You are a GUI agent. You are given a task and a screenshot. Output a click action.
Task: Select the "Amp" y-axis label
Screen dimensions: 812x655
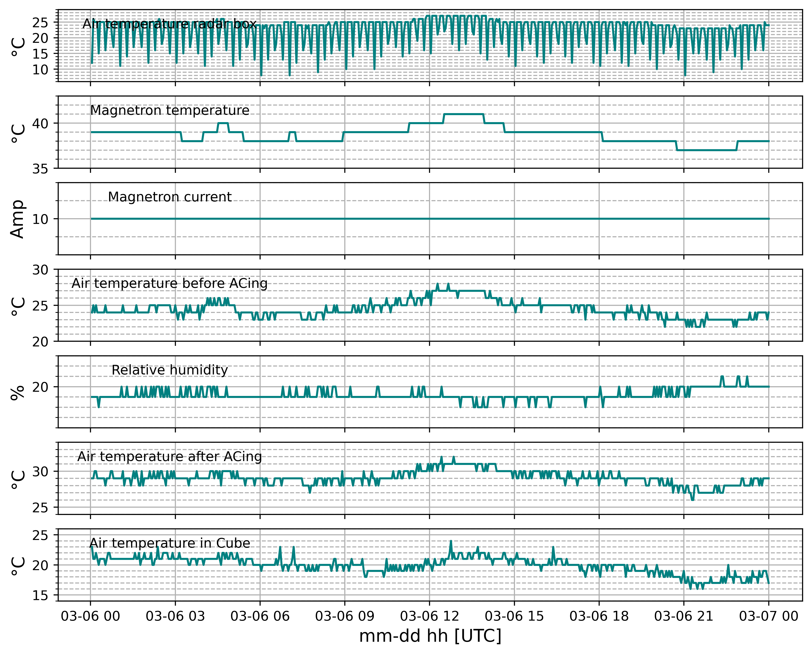(17, 219)
